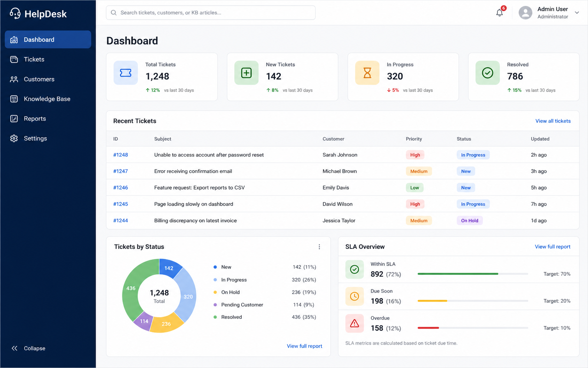
Task: Click the search magnifier icon
Action: (114, 13)
